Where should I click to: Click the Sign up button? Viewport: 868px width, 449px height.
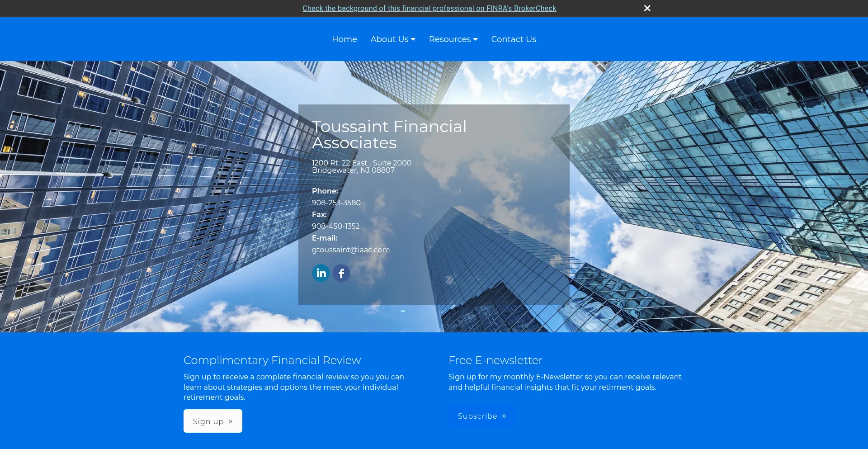pyautogui.click(x=212, y=421)
